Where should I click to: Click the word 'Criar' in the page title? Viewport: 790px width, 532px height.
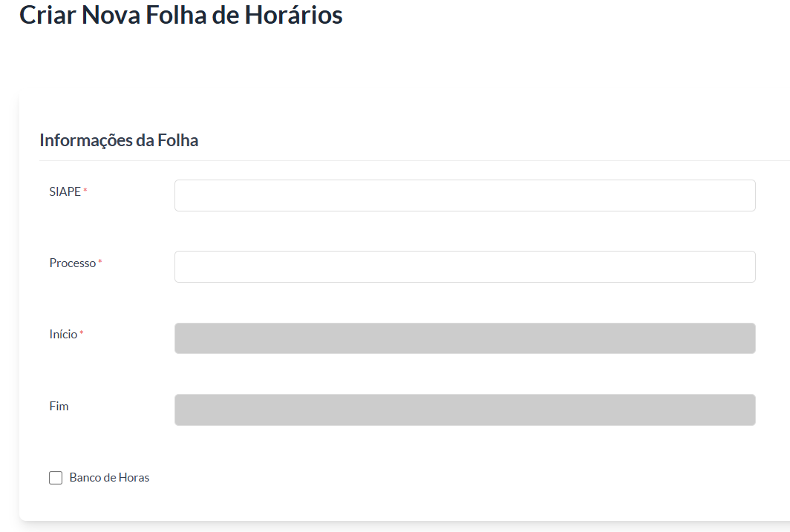coord(48,15)
